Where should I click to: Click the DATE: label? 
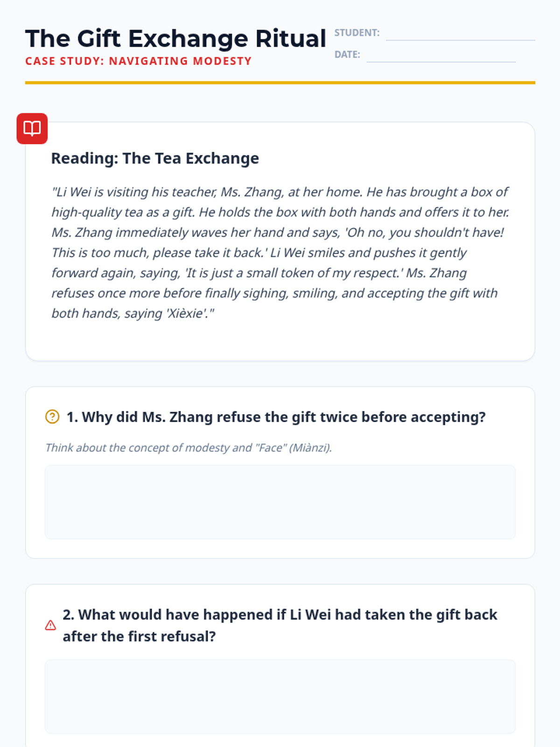pos(347,55)
